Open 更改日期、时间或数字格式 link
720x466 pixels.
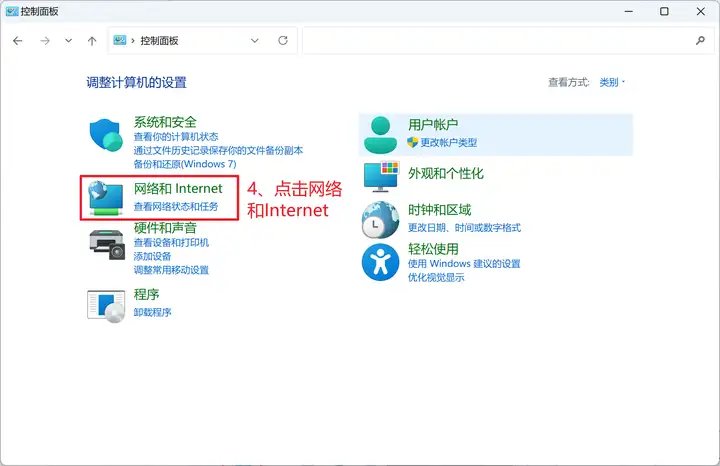[465, 228]
